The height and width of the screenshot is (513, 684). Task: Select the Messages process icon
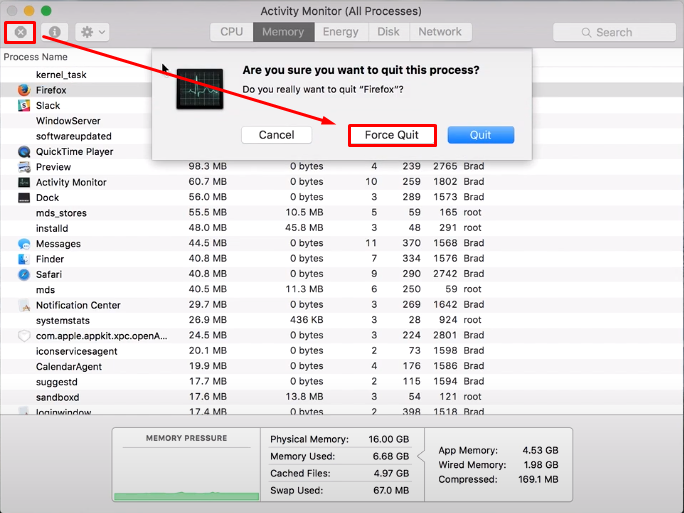[x=24, y=244]
